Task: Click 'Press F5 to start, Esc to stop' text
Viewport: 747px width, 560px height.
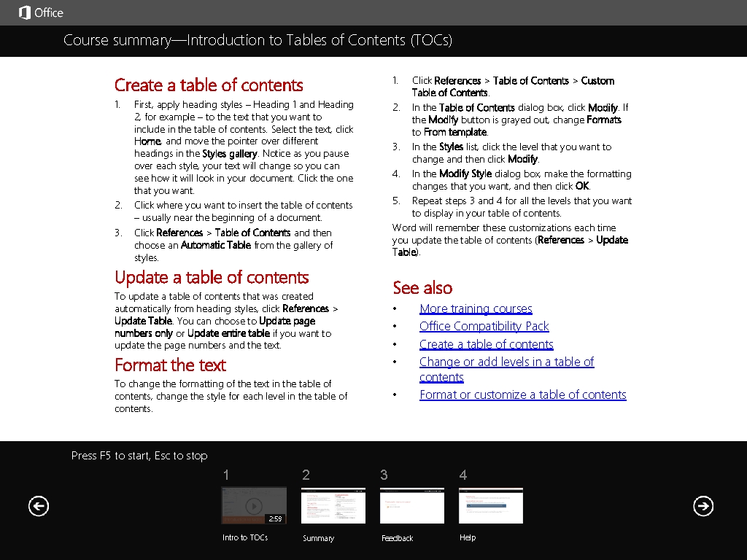Action: (x=139, y=456)
